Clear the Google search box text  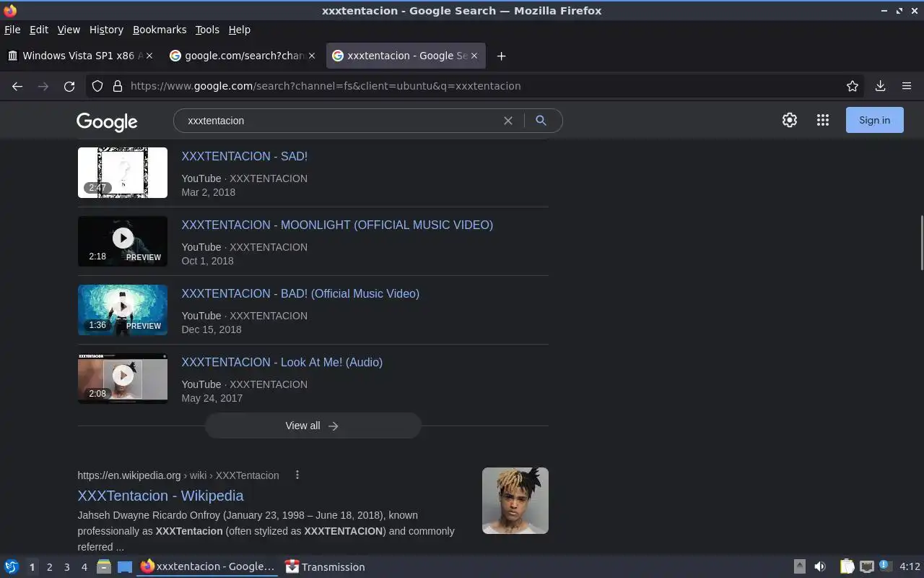[508, 121]
